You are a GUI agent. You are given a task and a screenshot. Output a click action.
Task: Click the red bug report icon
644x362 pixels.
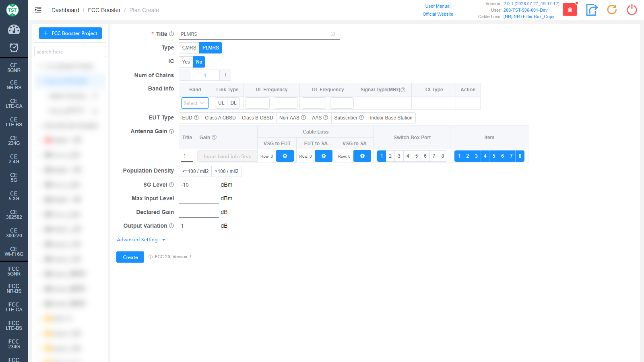(x=570, y=10)
